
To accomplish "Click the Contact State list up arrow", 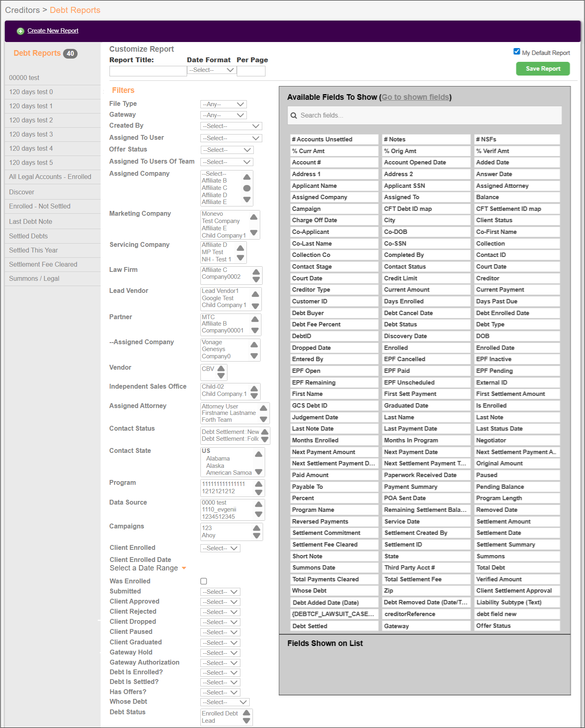I will click(259, 454).
